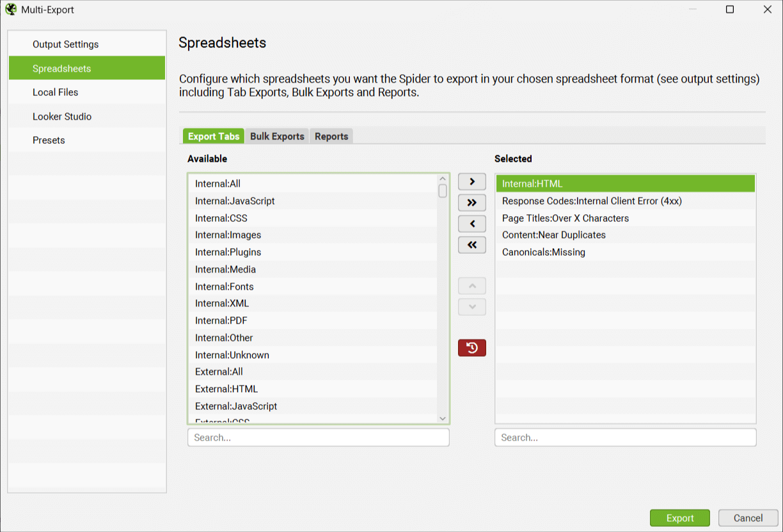Click the Screaming Frog app icon in title bar
Image resolution: width=783 pixels, height=532 pixels.
pos(11,10)
